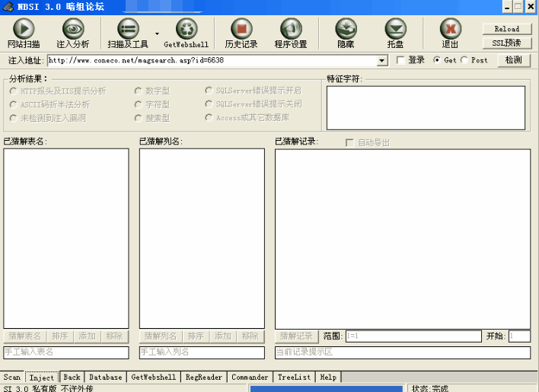Open the injection URL dropdown list
Viewport: 539px width, 392px height.
pos(381,61)
